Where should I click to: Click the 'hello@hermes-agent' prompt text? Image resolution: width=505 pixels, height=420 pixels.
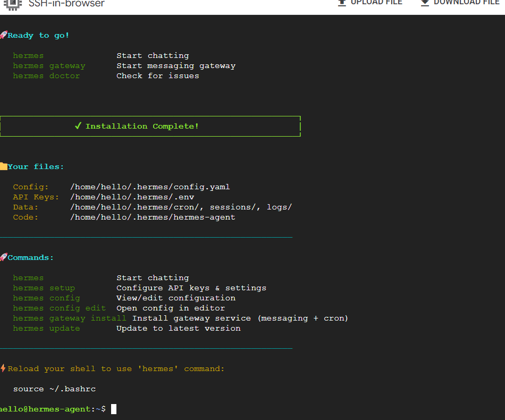(45, 409)
